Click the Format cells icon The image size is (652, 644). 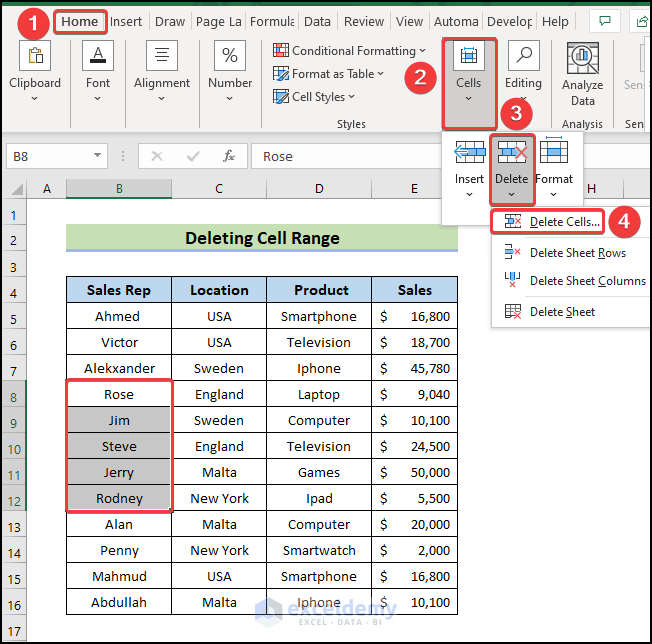tap(553, 151)
